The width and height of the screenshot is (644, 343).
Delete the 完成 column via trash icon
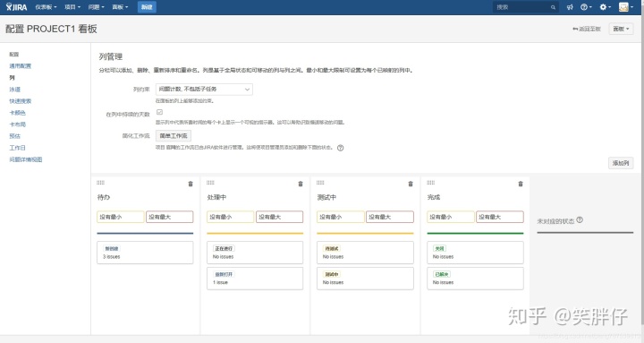coord(521,184)
